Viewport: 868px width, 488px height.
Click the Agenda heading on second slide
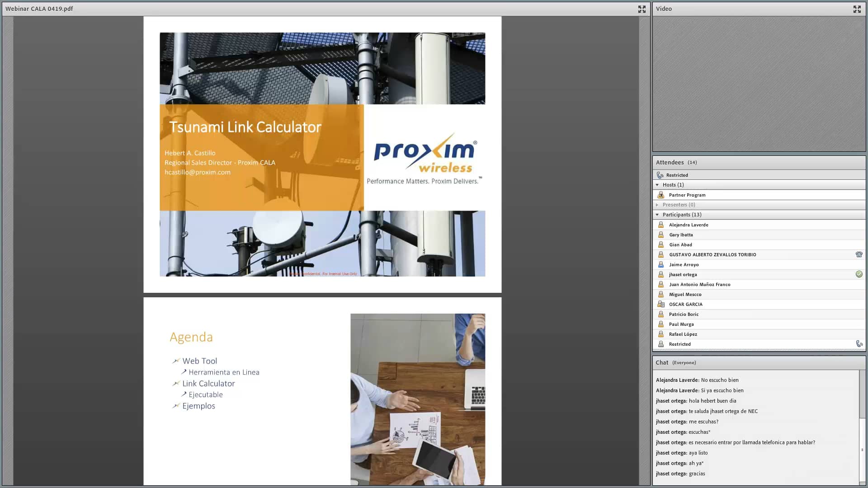(x=191, y=337)
